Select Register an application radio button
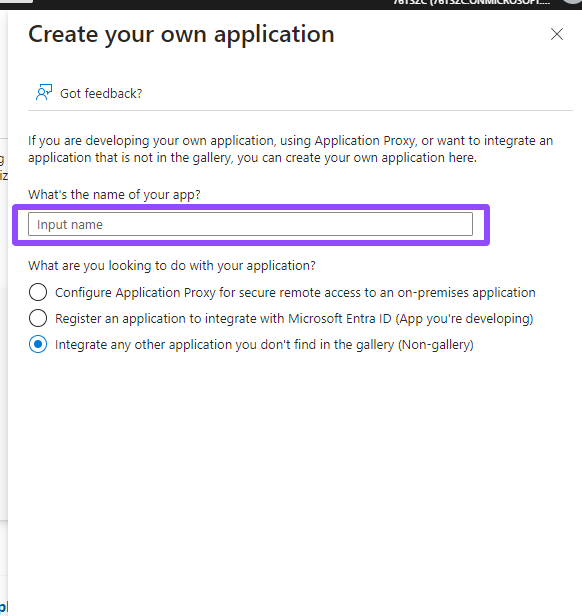The image size is (582, 616). [x=38, y=318]
